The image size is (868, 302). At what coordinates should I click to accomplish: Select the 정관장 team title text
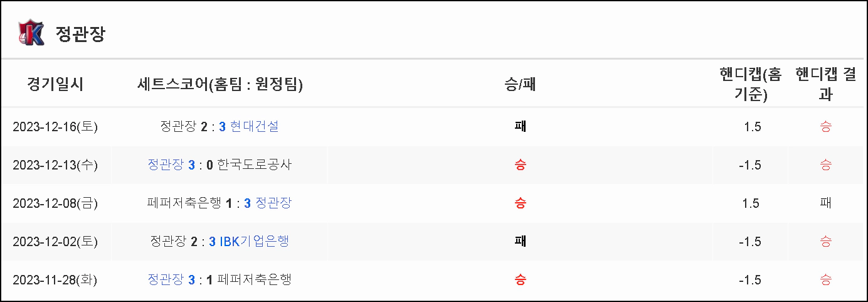point(80,34)
